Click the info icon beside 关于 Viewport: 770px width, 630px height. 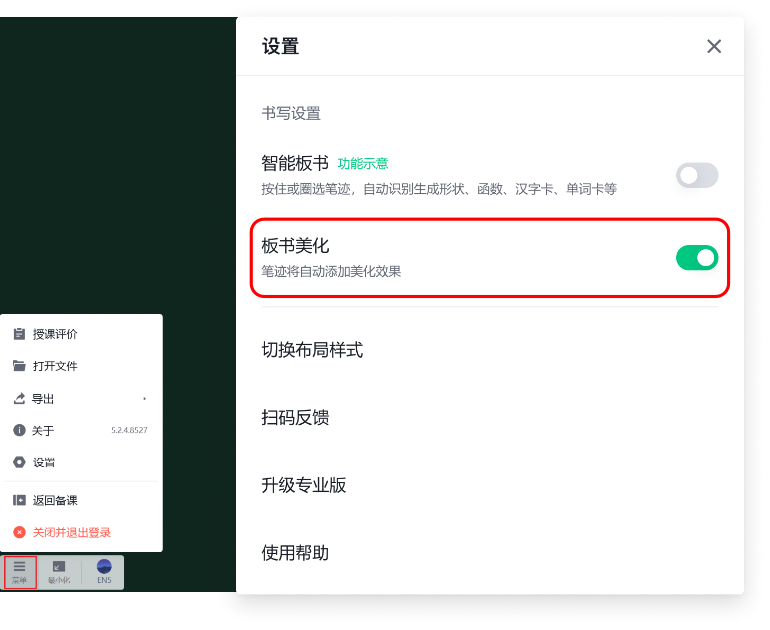pos(19,431)
